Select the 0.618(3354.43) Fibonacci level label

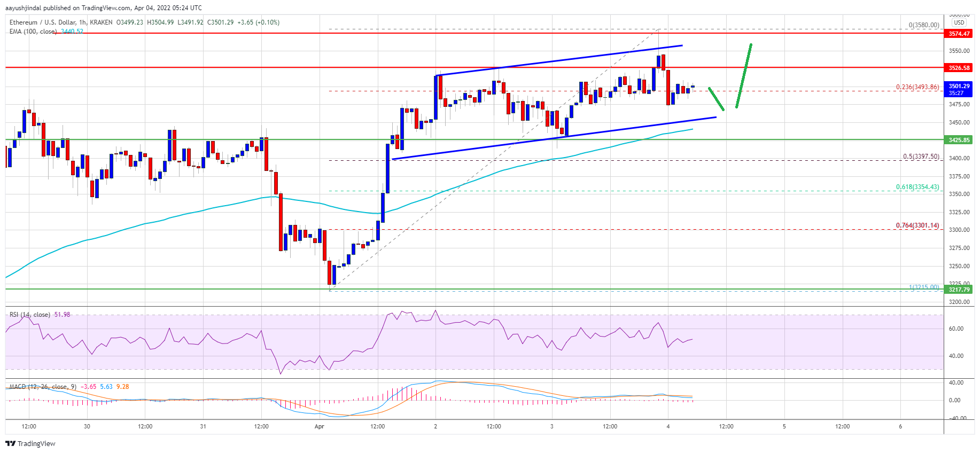917,187
